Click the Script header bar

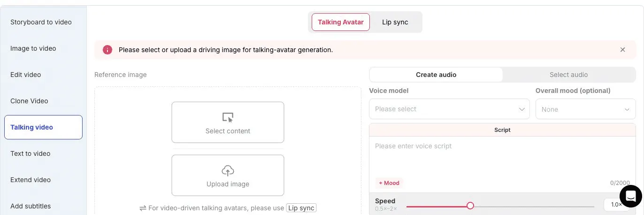coord(502,130)
